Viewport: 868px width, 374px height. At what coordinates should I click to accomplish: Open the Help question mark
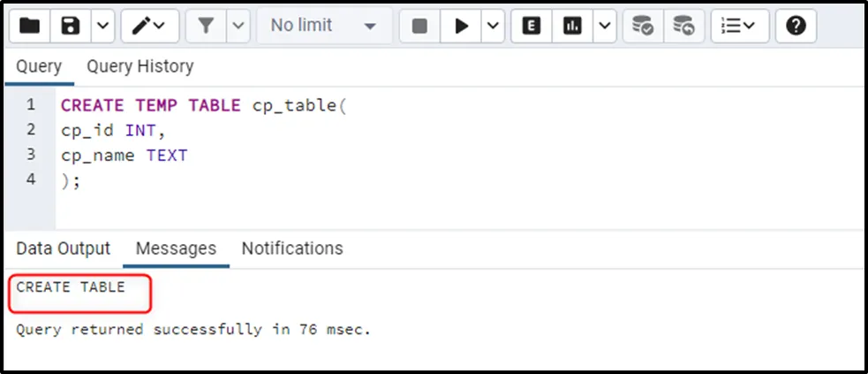pos(796,27)
